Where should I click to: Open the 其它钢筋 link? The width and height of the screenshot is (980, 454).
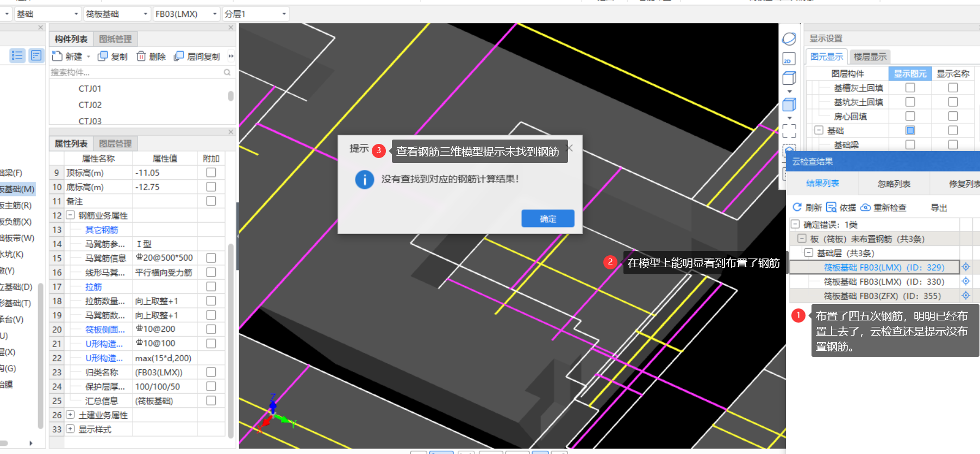(x=102, y=230)
